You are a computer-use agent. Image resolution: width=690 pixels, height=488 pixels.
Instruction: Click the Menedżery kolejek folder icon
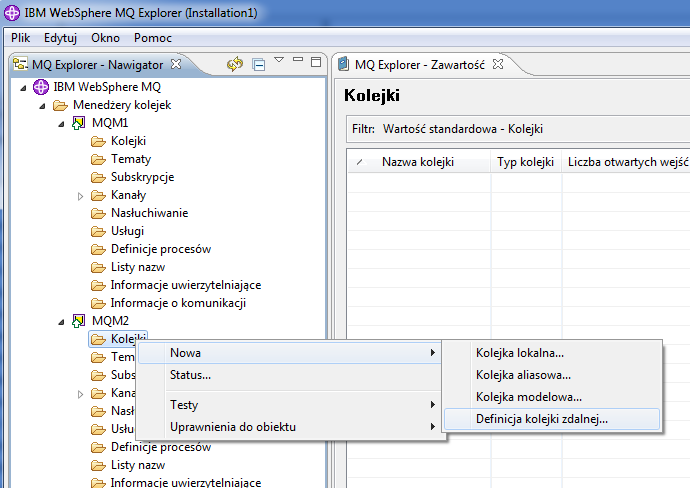[60, 106]
